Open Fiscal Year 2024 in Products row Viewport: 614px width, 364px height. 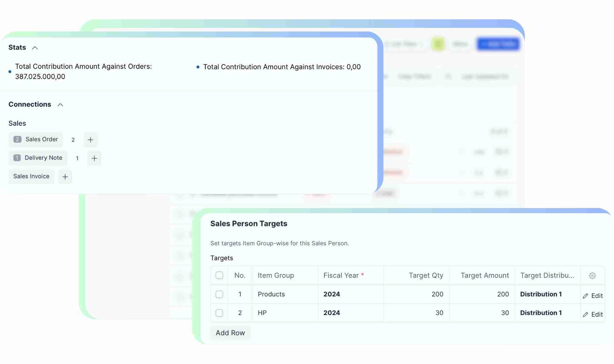332,294
